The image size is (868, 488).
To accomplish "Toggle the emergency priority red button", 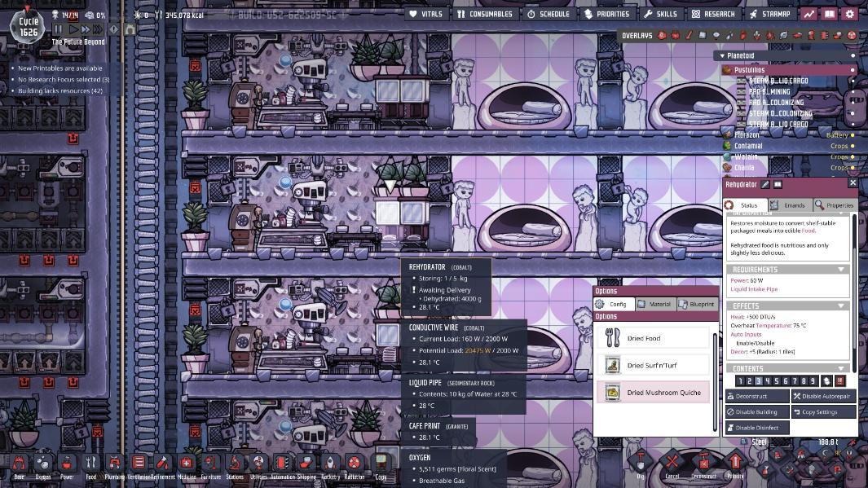I will click(839, 380).
